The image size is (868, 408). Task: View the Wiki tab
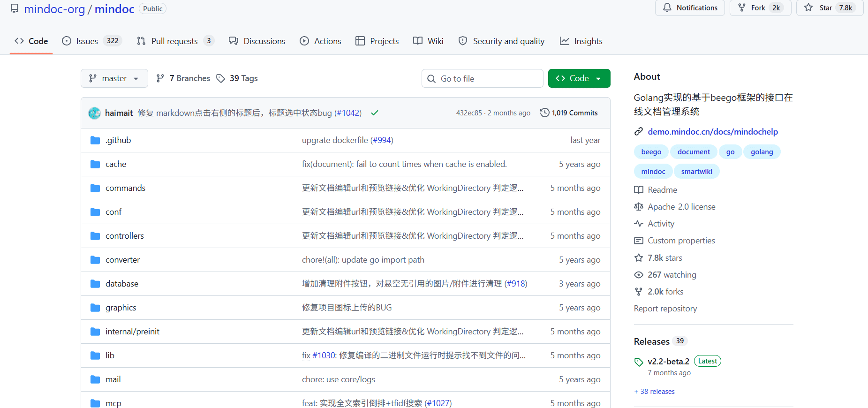pos(428,41)
